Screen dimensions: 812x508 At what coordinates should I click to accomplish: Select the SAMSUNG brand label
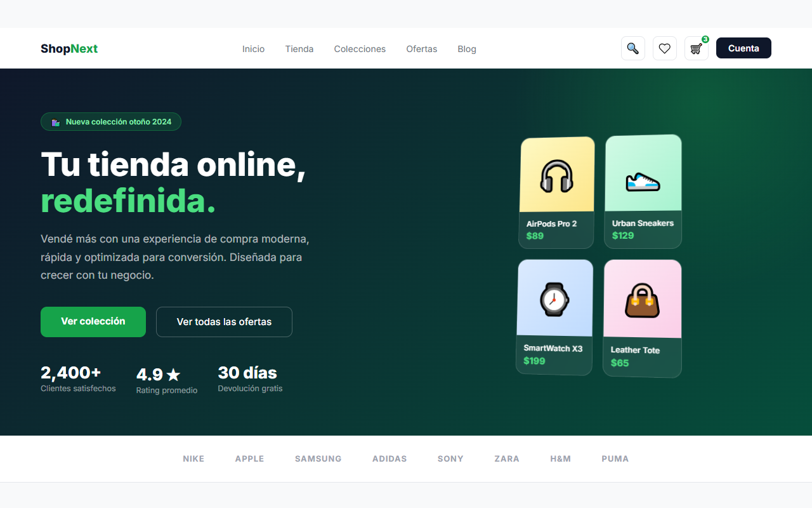point(318,458)
